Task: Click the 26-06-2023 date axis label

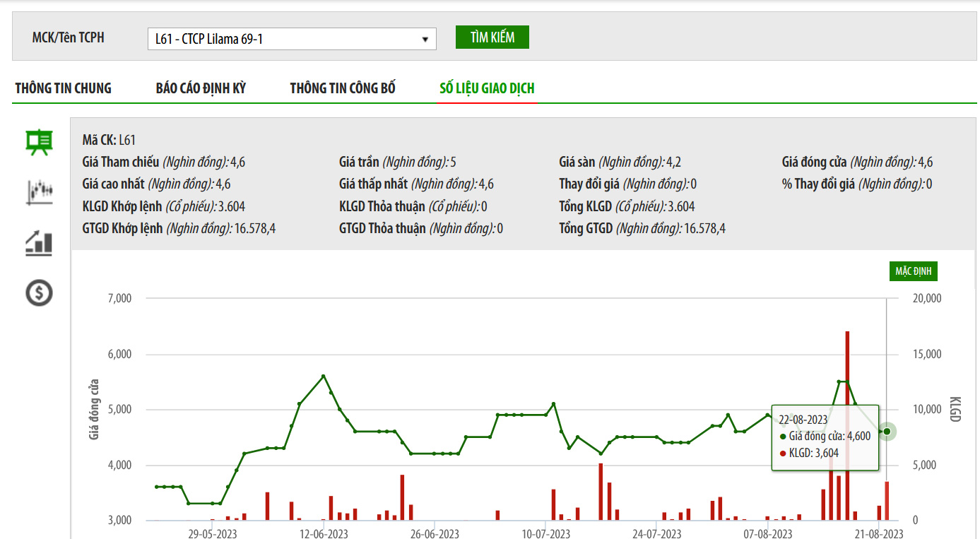Action: pos(435,533)
